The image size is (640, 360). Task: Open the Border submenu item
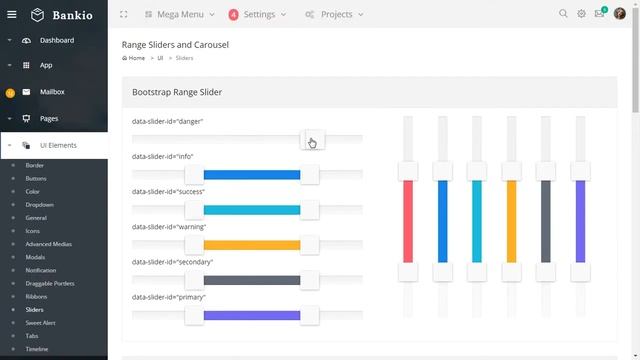[35, 165]
